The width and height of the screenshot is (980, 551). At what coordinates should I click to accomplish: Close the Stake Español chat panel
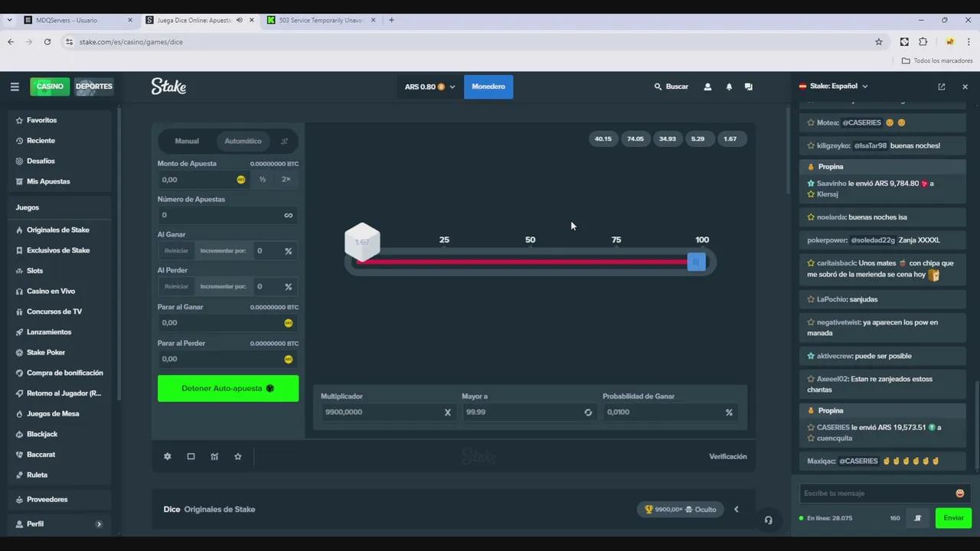[x=965, y=86]
